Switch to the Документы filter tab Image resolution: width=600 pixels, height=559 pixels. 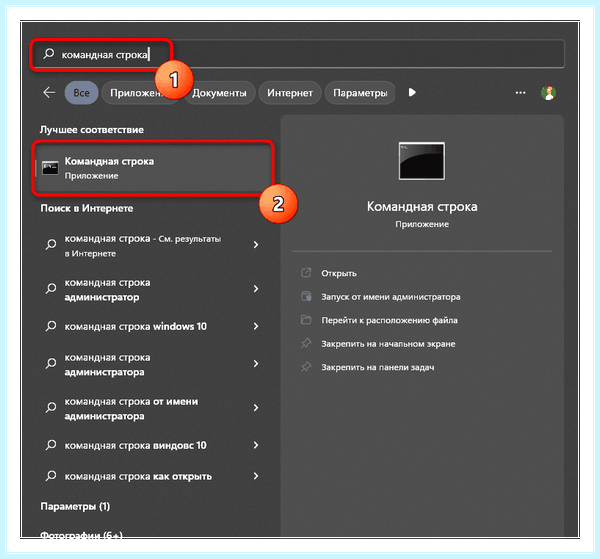coord(219,93)
